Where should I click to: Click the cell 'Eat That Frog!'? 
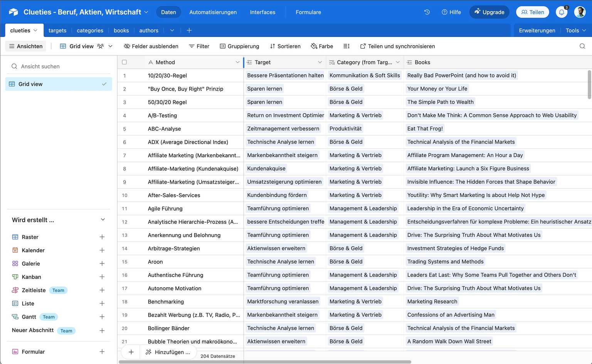click(x=425, y=129)
